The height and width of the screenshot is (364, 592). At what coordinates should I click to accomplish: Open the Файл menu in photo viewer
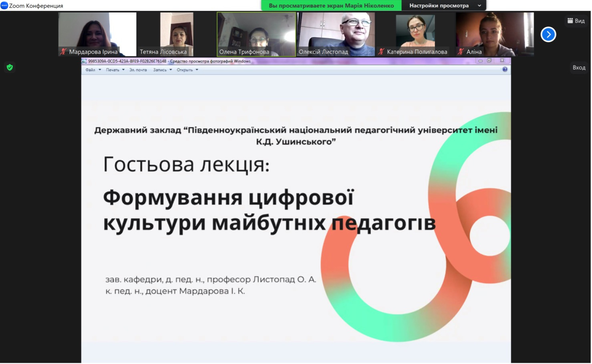pyautogui.click(x=93, y=70)
